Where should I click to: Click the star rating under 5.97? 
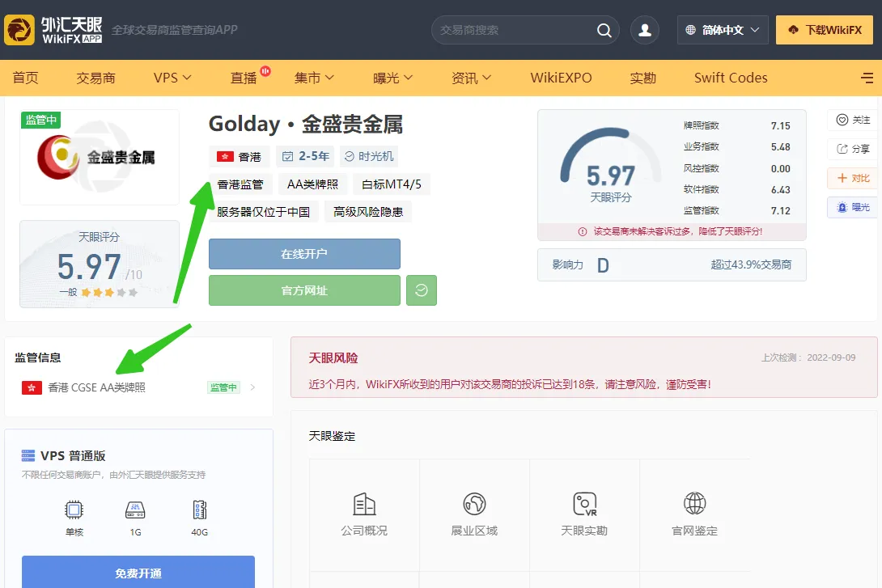point(109,292)
